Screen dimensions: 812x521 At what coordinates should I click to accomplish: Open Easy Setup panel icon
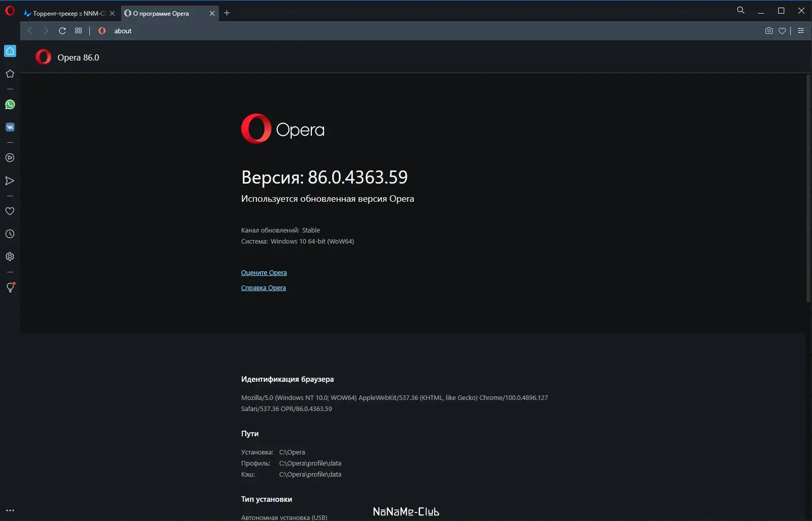(x=801, y=31)
